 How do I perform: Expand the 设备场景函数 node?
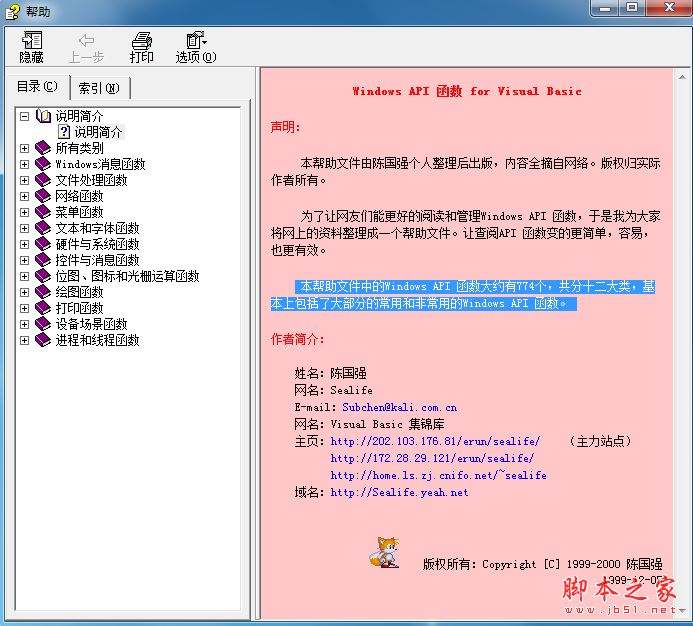pos(24,324)
